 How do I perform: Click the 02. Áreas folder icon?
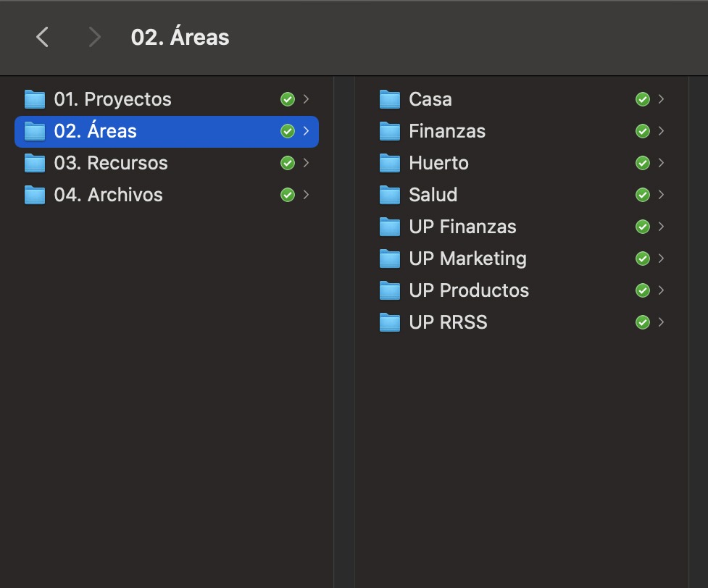tap(35, 131)
